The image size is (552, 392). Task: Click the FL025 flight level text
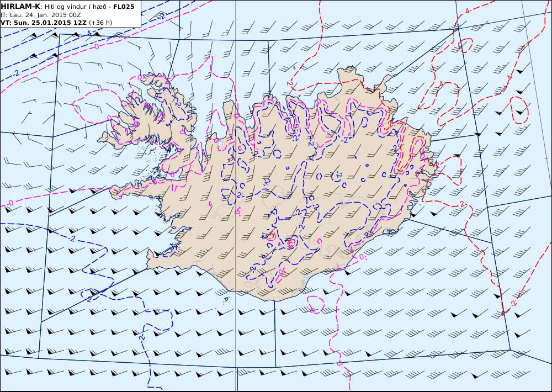pos(124,7)
